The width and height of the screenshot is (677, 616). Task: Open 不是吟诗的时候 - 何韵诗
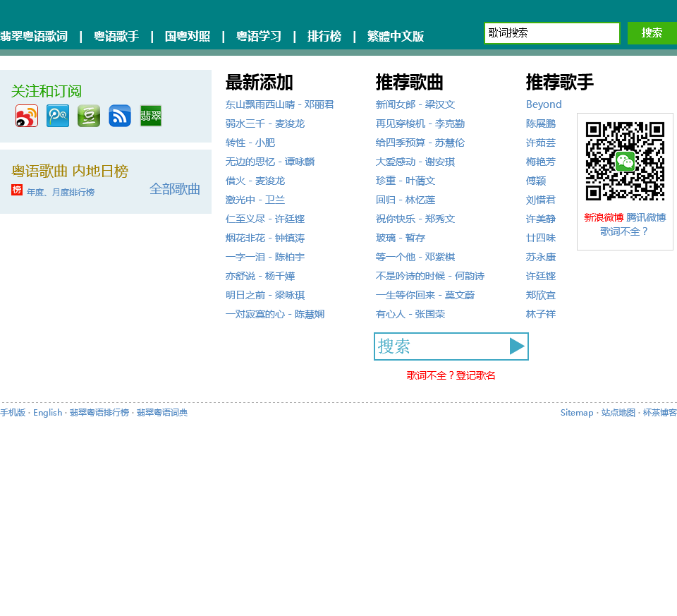(x=430, y=276)
